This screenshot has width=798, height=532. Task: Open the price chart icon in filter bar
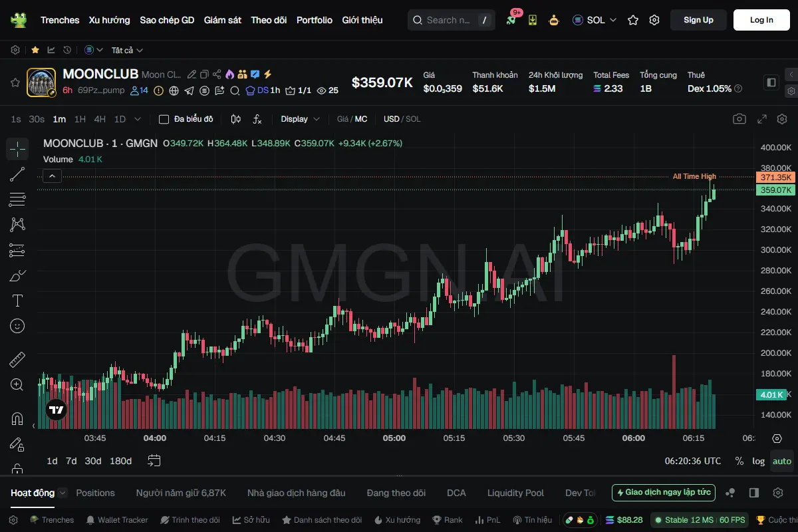point(51,50)
